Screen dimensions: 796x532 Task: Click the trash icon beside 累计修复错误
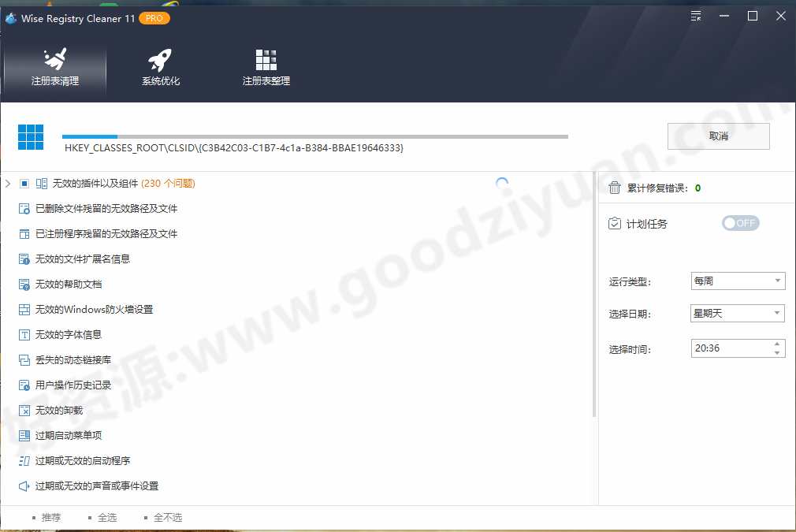point(615,188)
